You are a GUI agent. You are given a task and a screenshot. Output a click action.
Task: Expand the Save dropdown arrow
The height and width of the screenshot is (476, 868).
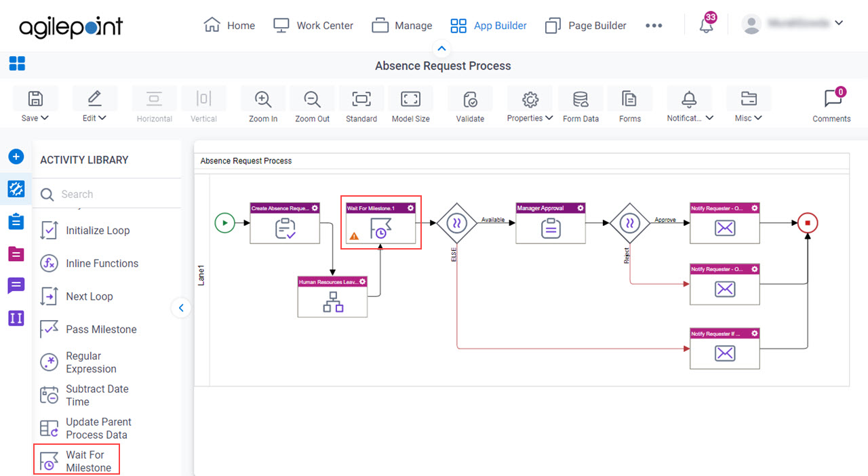[45, 118]
